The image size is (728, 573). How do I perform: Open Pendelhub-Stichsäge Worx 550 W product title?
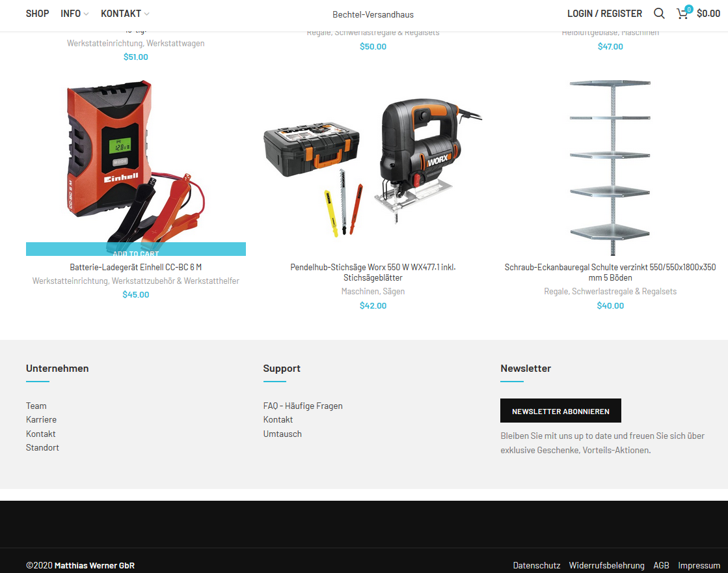pos(373,272)
